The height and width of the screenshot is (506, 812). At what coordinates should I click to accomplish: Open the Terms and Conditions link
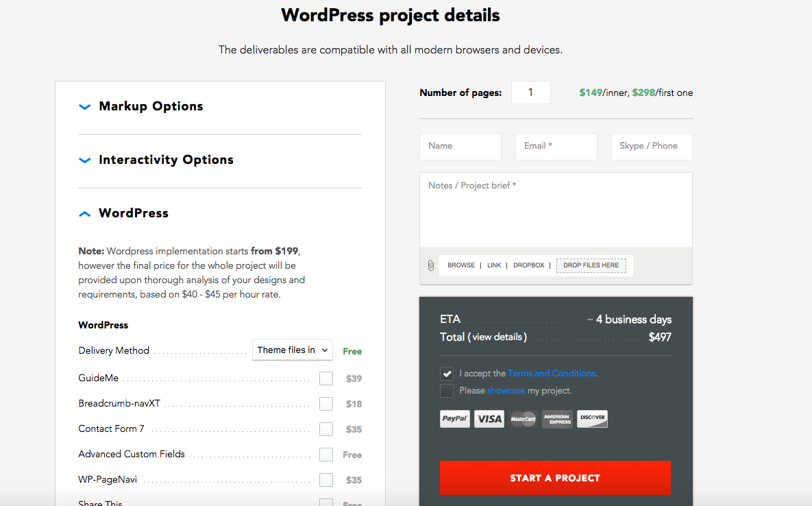point(552,374)
